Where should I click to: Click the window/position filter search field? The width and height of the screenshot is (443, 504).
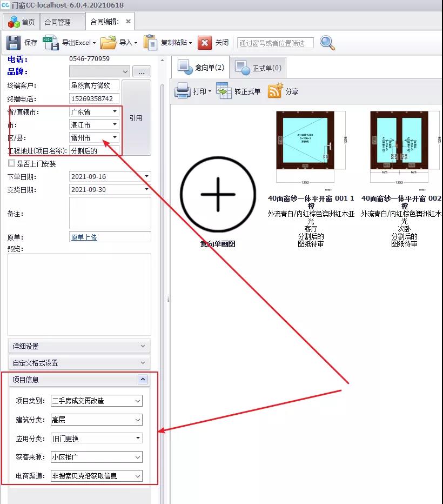tap(276, 43)
